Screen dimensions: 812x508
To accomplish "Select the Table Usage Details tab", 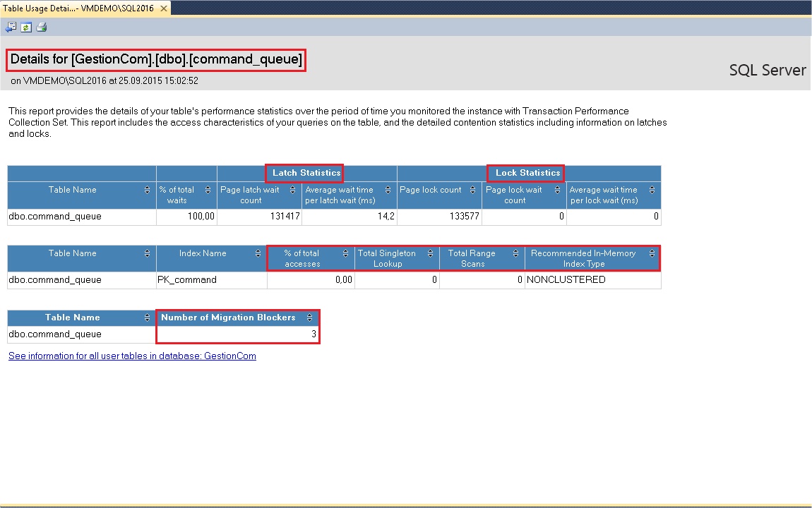I will point(78,8).
